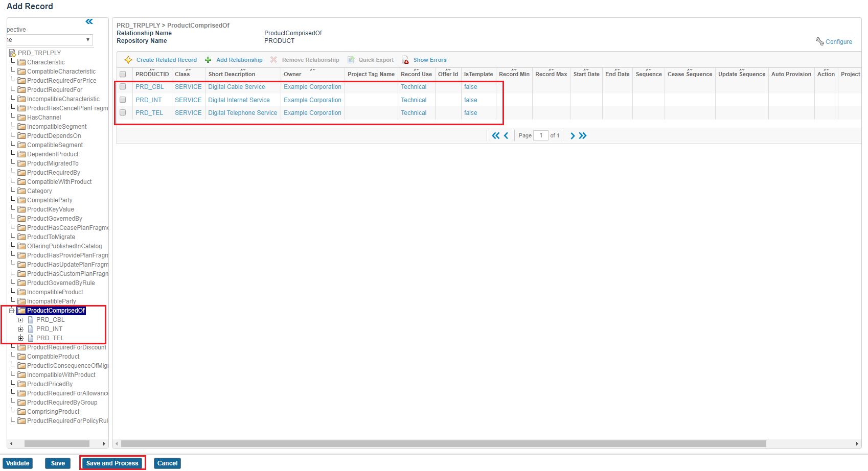Collapse the ProductComprisedOf tree node
Screen dimensions: 868x471
(x=11, y=311)
